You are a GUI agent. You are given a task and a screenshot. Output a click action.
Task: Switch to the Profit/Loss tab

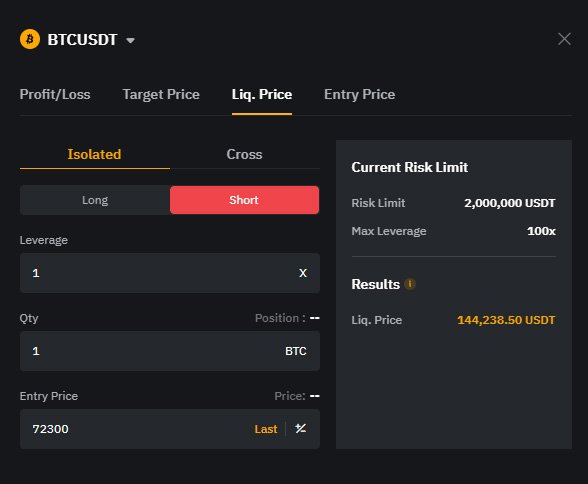(x=55, y=94)
